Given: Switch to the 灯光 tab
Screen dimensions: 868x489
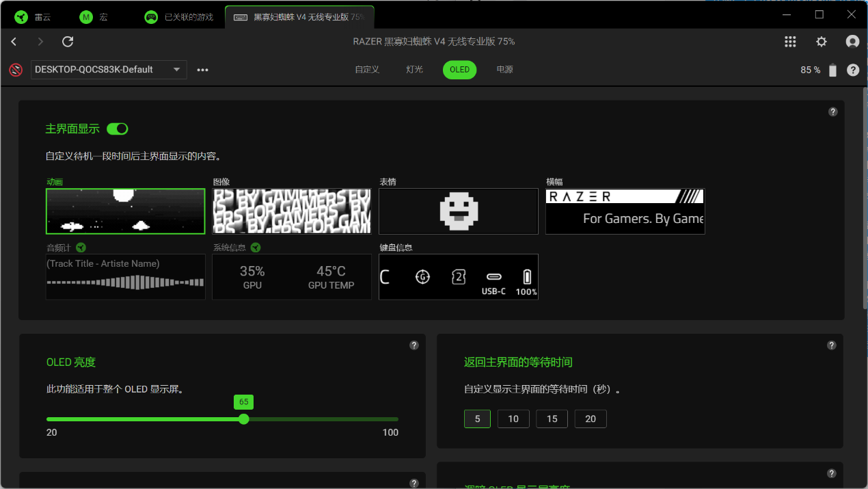Looking at the screenshot, I should pyautogui.click(x=414, y=70).
